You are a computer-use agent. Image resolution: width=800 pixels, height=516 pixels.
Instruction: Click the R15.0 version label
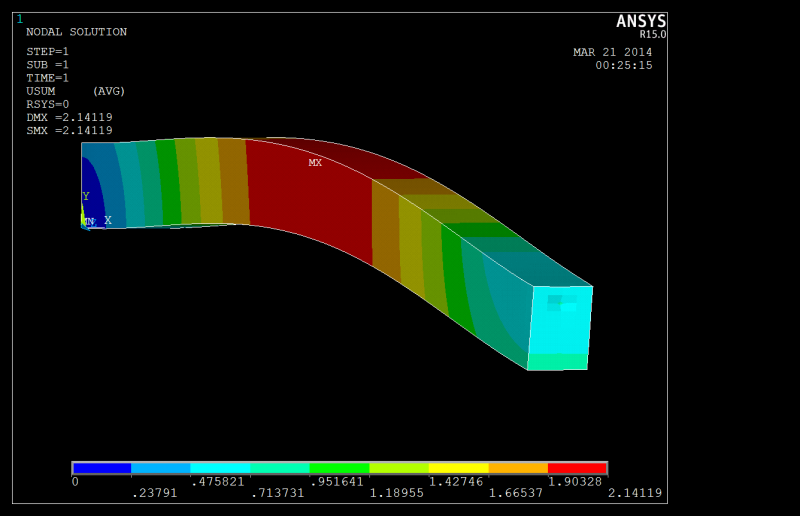653,35
